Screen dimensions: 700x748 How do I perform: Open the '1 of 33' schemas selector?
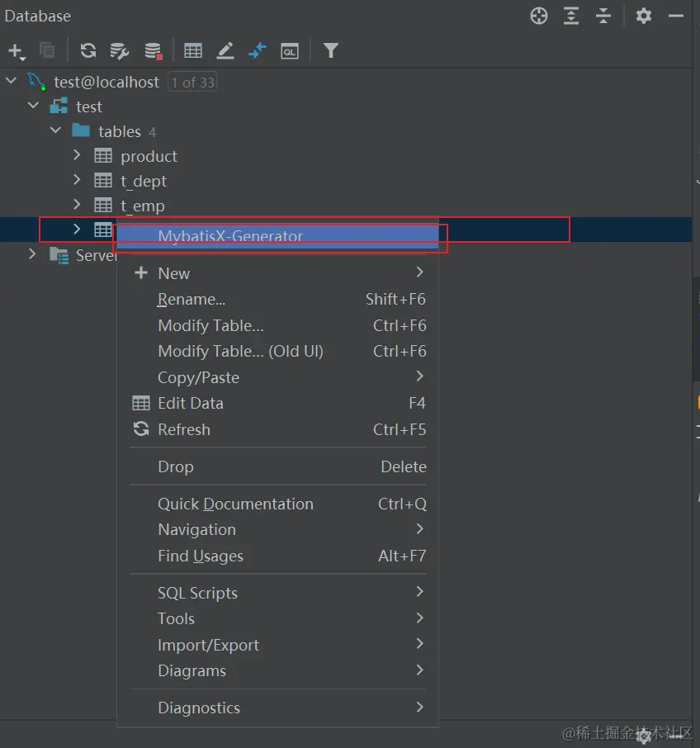[192, 82]
